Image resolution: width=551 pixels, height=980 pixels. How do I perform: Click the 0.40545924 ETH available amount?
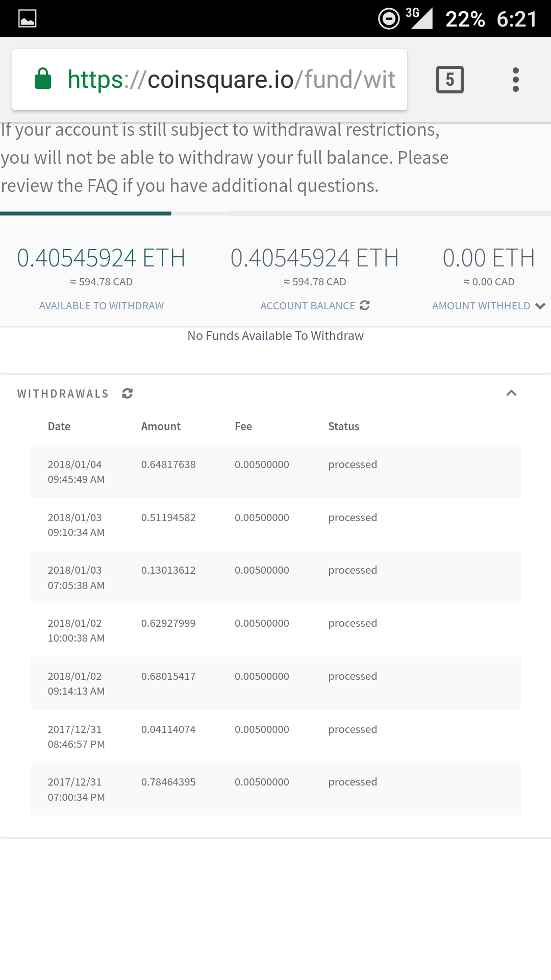[x=101, y=258]
